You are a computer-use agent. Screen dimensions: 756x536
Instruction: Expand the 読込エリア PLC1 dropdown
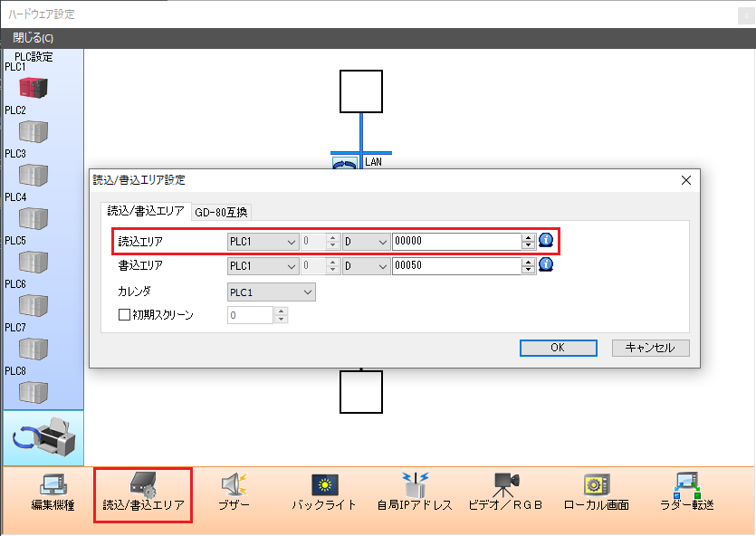[263, 241]
